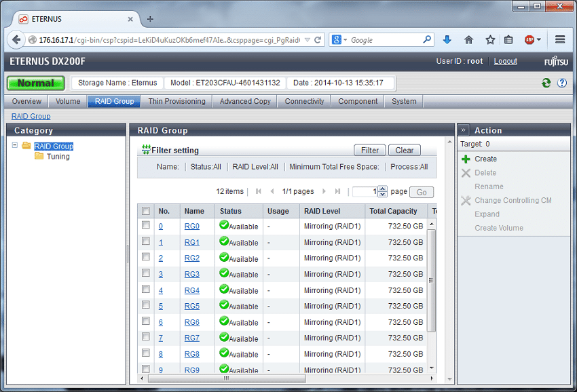577x392 pixels.
Task: Click the Tuning folder icon
Action: pyautogui.click(x=39, y=156)
